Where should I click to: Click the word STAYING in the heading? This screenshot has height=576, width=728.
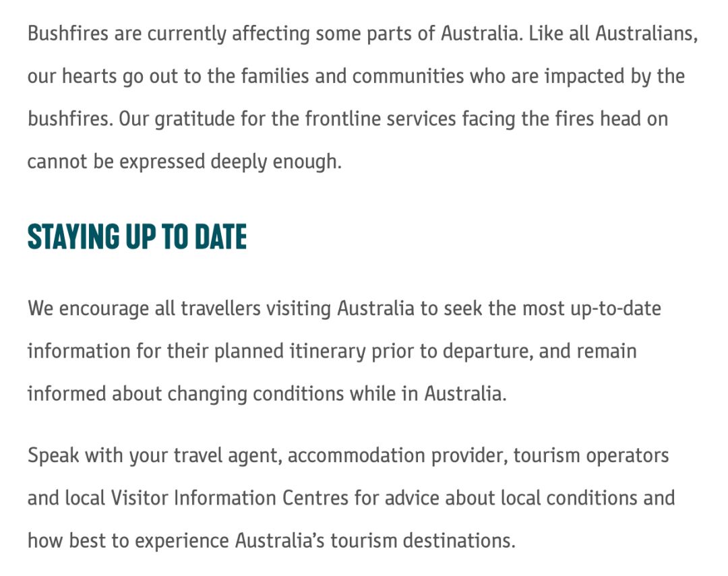tap(73, 236)
